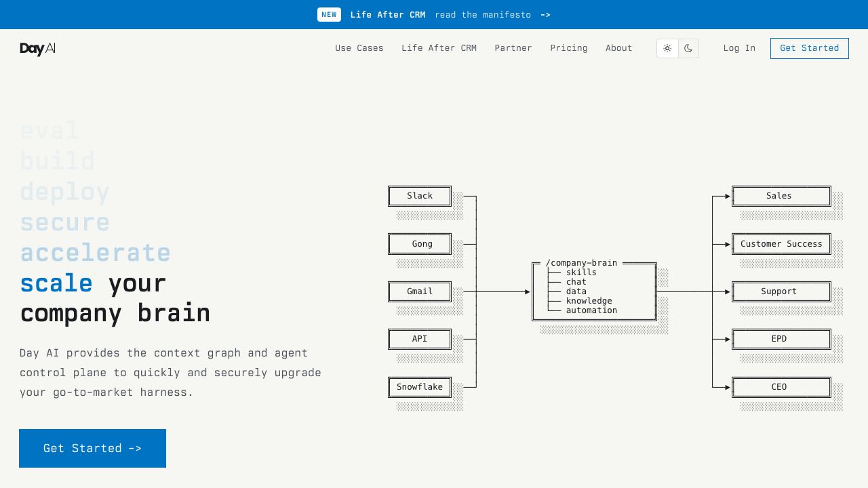The width and height of the screenshot is (868, 488).
Task: Select the Support output box
Action: click(781, 291)
